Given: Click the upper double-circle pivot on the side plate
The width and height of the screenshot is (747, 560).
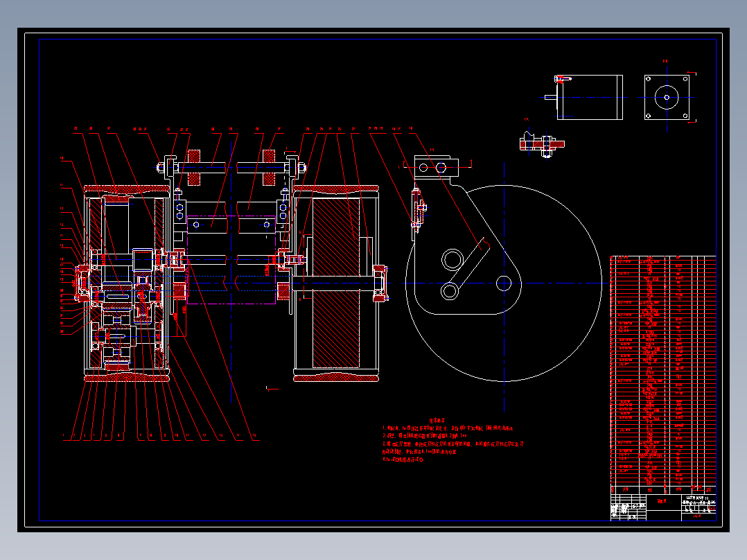Looking at the screenshot, I should click(x=452, y=260).
